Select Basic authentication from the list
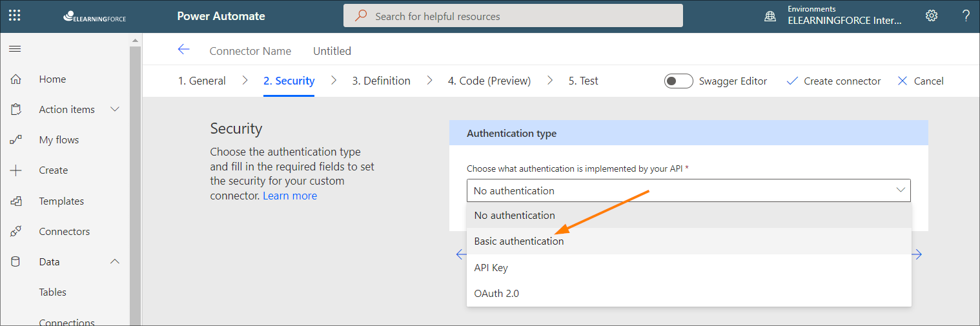 519,241
